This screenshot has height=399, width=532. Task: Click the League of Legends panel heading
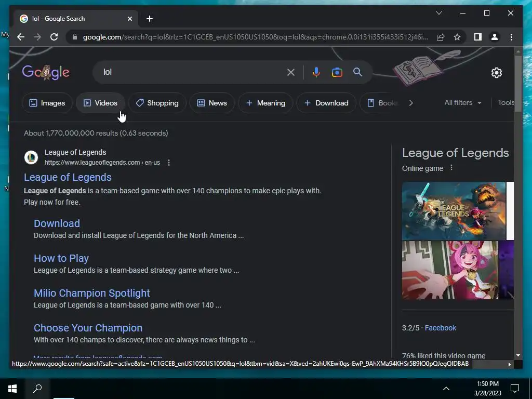tap(455, 153)
